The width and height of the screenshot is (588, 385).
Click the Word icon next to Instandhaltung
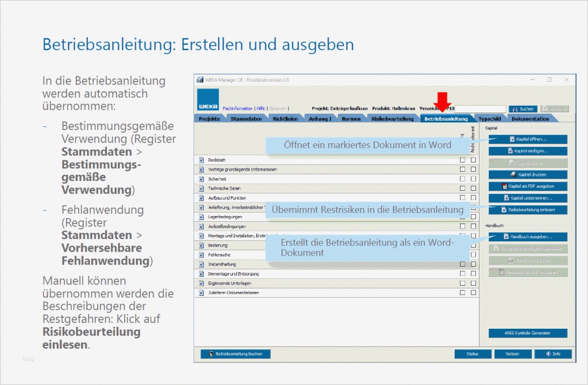click(200, 264)
